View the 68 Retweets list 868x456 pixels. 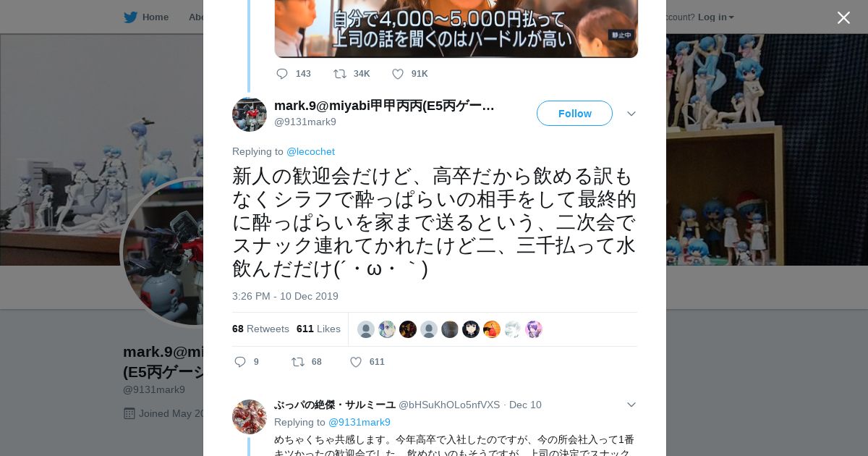click(260, 329)
